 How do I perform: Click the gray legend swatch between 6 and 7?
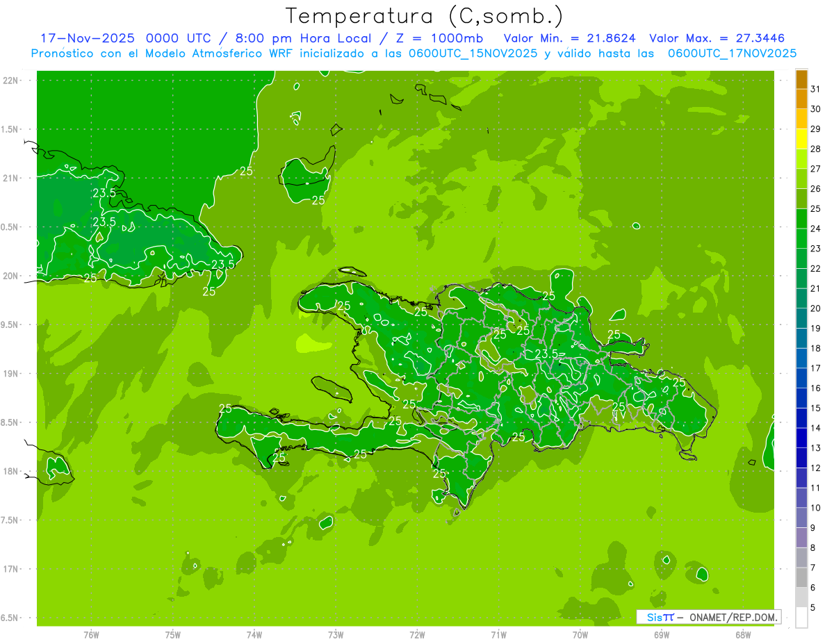(801, 577)
